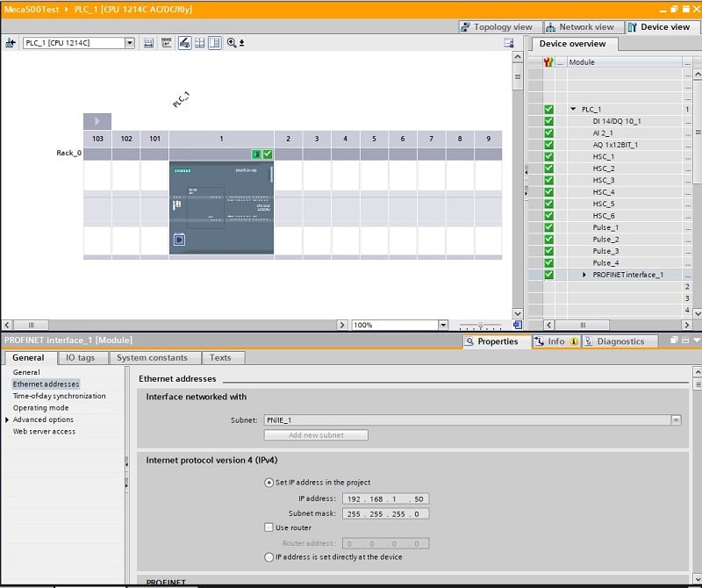Click the yellow info badge on Info tab
This screenshot has width=702, height=588.
point(574,341)
